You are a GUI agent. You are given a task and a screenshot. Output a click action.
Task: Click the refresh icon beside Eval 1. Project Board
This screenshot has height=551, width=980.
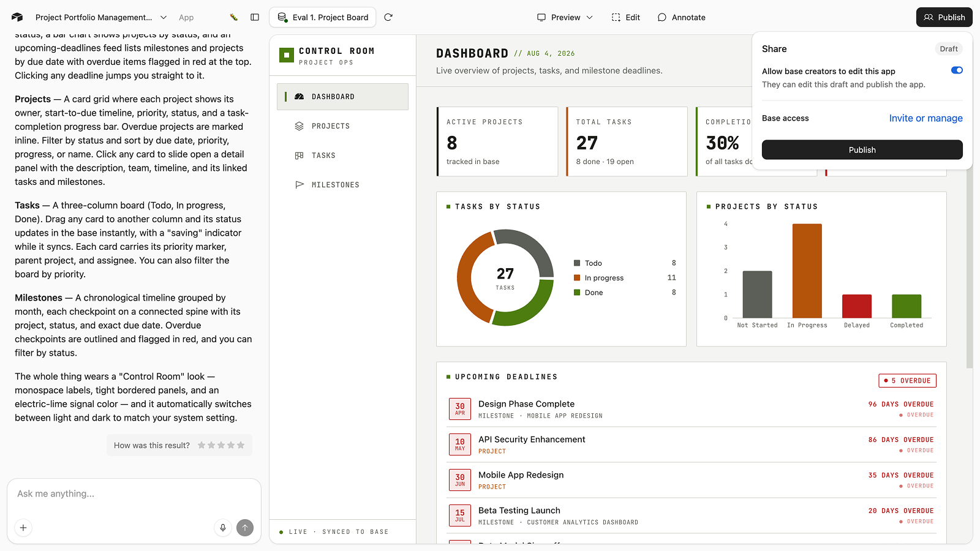(388, 17)
